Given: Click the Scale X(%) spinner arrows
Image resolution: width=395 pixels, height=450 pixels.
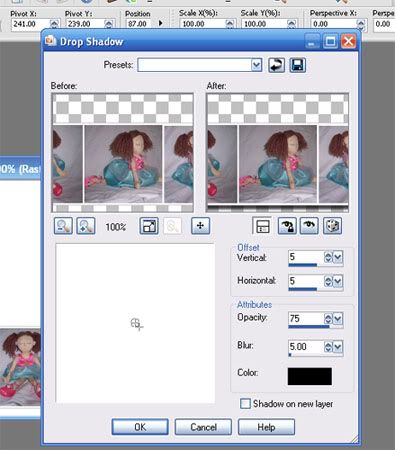Looking at the screenshot, I should pyautogui.click(x=229, y=24).
